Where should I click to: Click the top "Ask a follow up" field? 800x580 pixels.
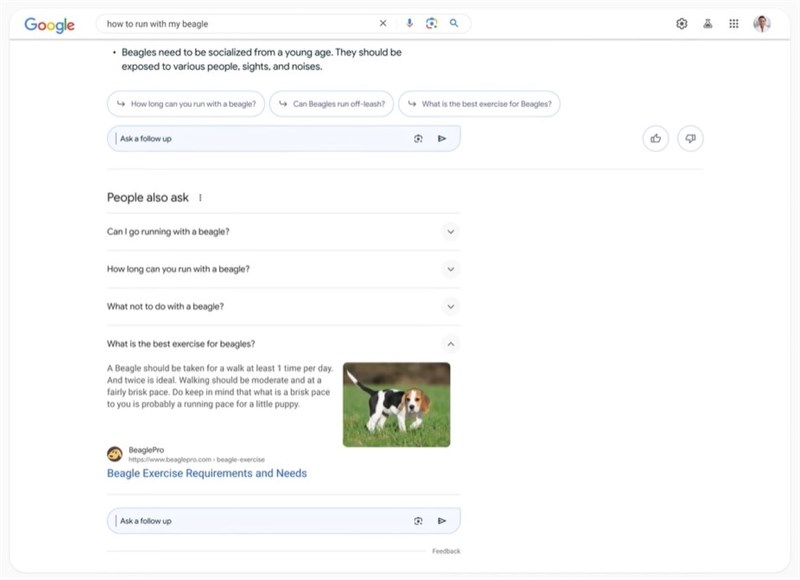coord(260,139)
